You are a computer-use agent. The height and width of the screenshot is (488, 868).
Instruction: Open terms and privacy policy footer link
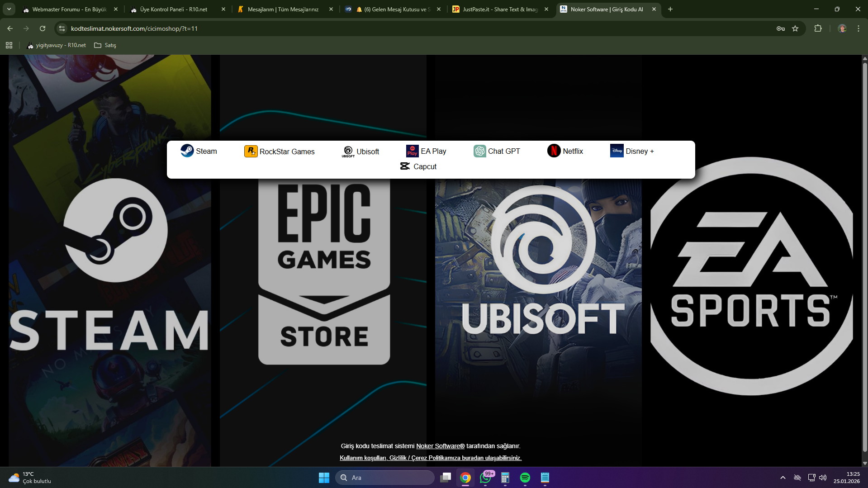point(431,458)
